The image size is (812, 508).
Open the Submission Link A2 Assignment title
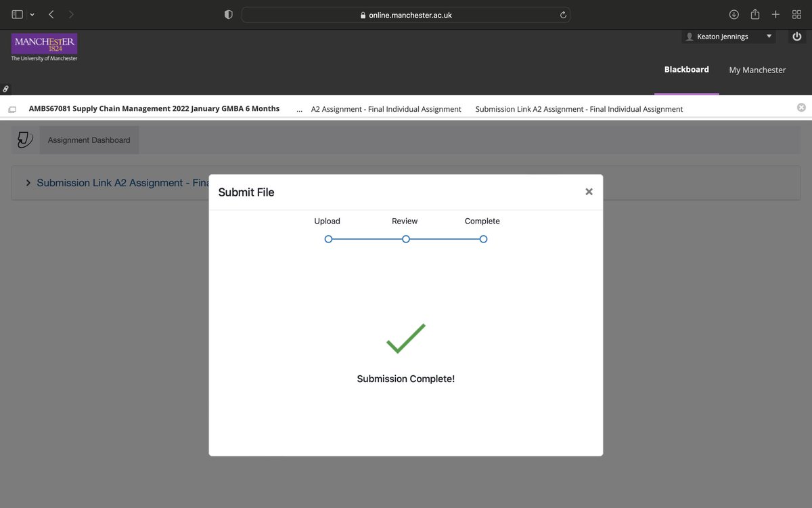[122, 183]
